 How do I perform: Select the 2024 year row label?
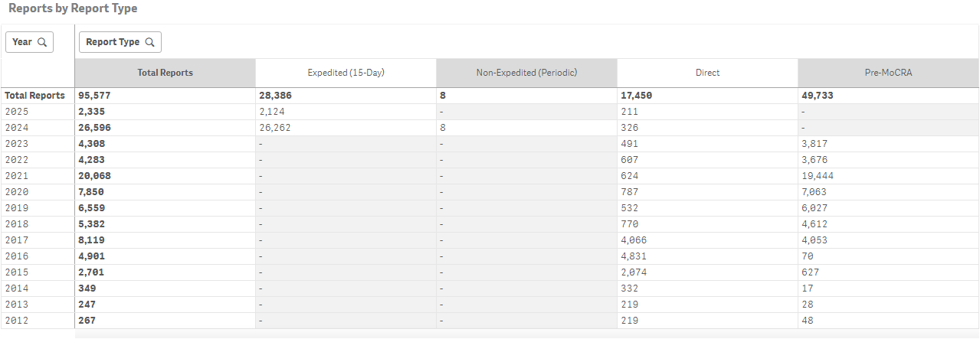tap(16, 128)
